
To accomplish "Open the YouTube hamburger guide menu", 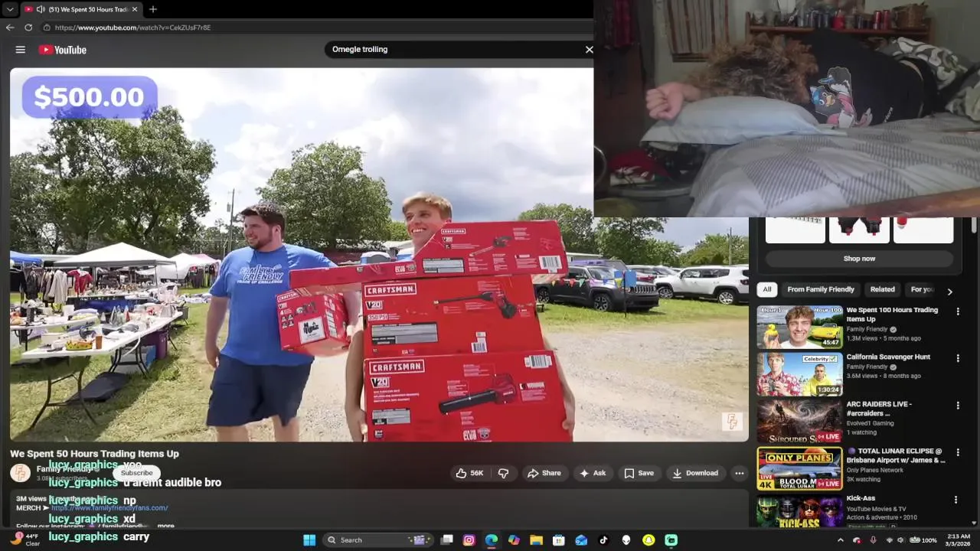I will [x=21, y=50].
